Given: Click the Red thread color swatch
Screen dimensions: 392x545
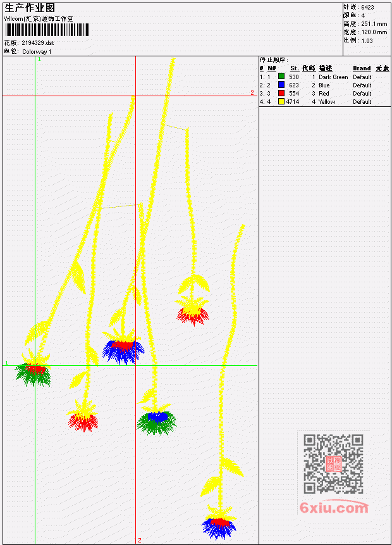Looking at the screenshot, I should (x=281, y=93).
